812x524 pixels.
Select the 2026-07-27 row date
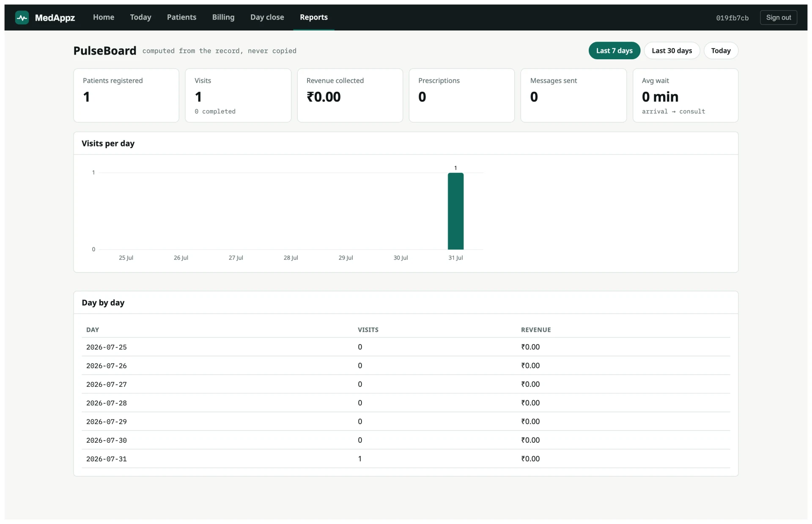pos(107,384)
